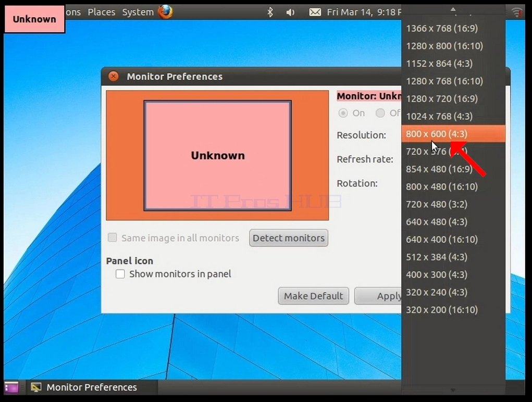This screenshot has width=532, height=402.
Task: Click the pink Unknown monitor label overlay
Action: [x=34, y=19]
